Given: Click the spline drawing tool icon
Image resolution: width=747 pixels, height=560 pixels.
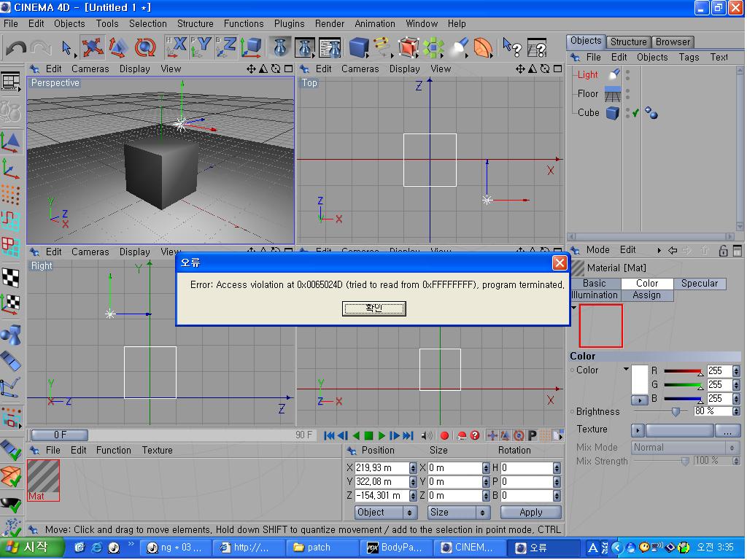Looking at the screenshot, I should pyautogui.click(x=382, y=47).
